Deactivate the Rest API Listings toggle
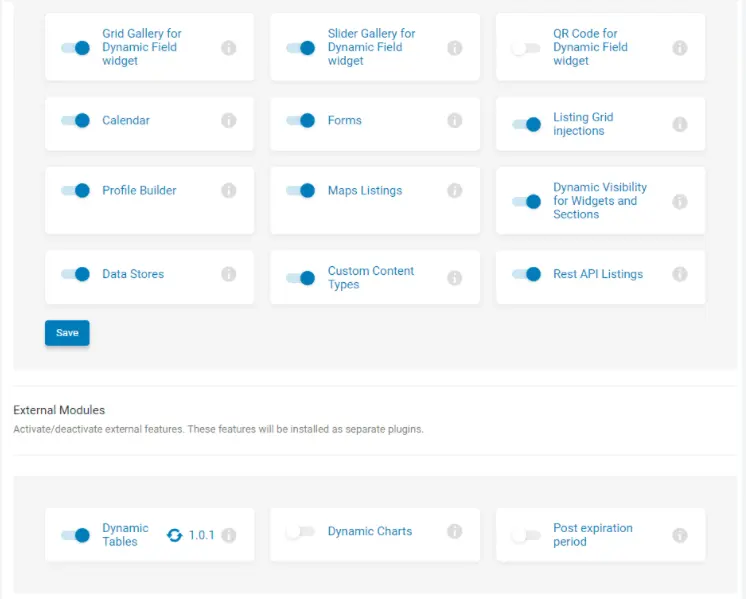 click(526, 274)
